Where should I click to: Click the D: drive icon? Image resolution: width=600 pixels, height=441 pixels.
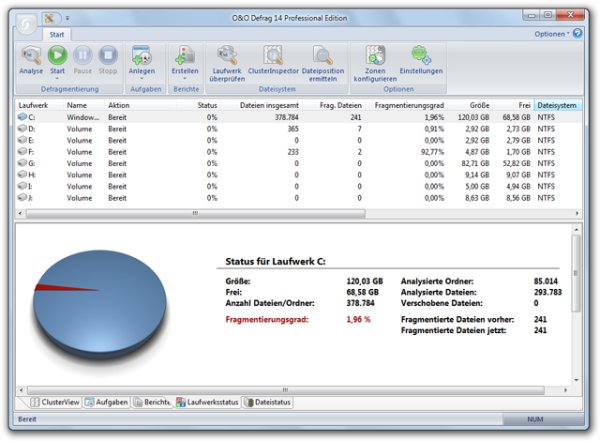click(22, 128)
